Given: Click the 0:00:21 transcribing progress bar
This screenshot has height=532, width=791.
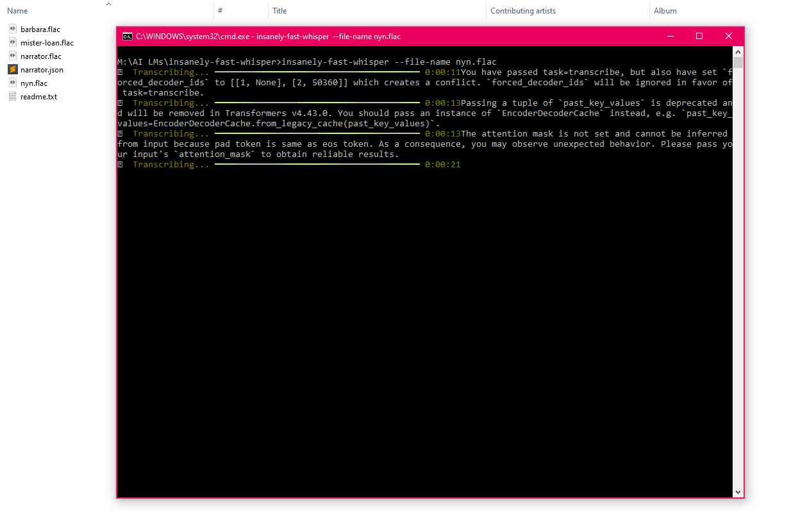Looking at the screenshot, I should [317, 165].
